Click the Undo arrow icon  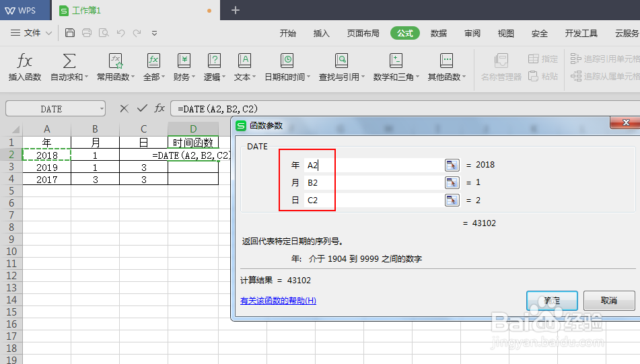pyautogui.click(x=120, y=33)
